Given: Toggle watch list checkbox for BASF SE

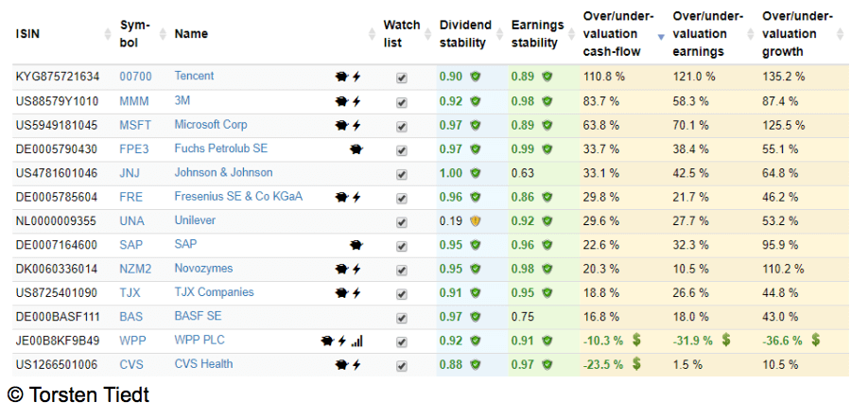Looking at the screenshot, I should coord(402,318).
